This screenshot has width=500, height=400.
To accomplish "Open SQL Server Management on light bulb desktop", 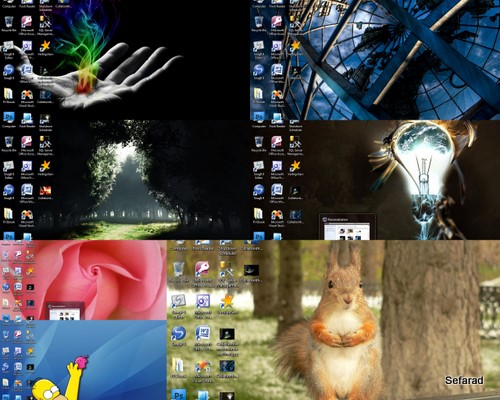I will 295,142.
